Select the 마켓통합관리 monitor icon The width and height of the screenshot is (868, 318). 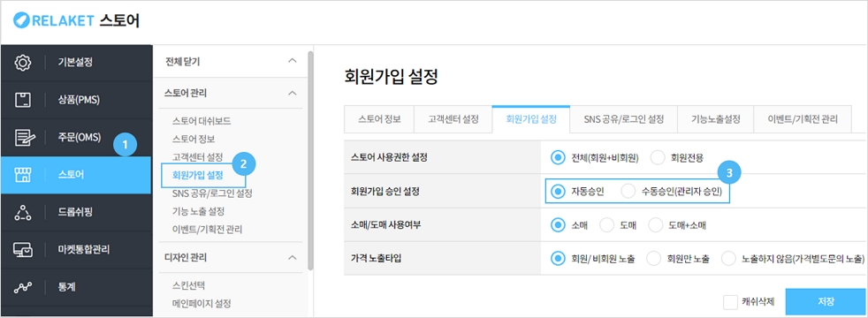pos(22,249)
